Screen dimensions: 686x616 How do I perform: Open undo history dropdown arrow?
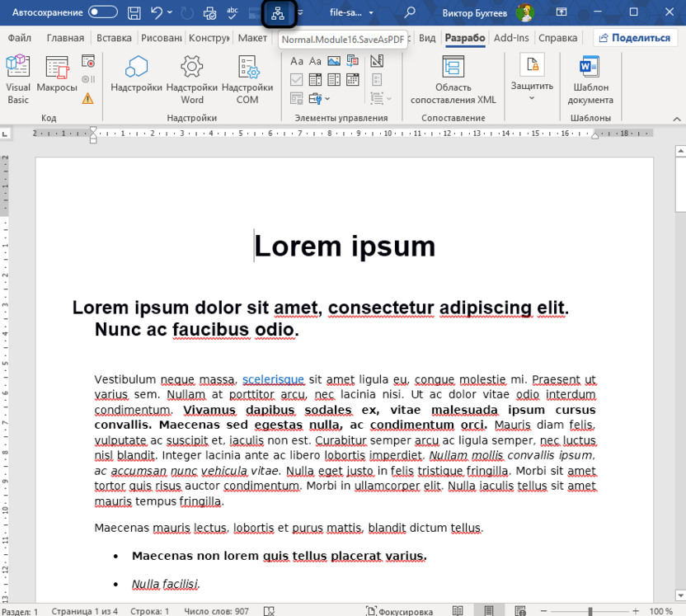(170, 12)
